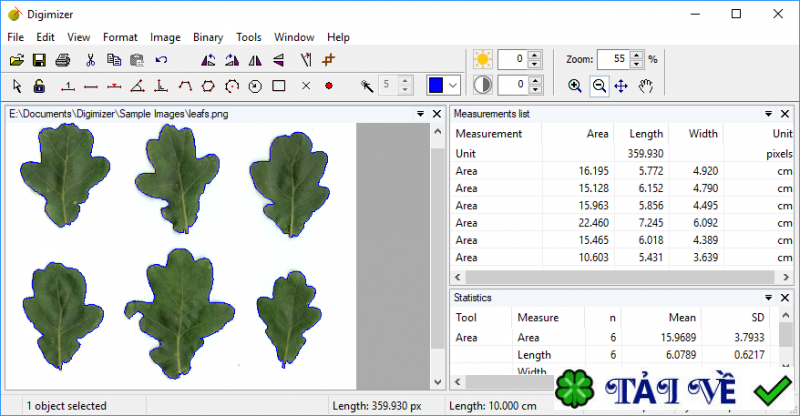Open the Tools menu
This screenshot has width=800, height=416.
(x=249, y=37)
